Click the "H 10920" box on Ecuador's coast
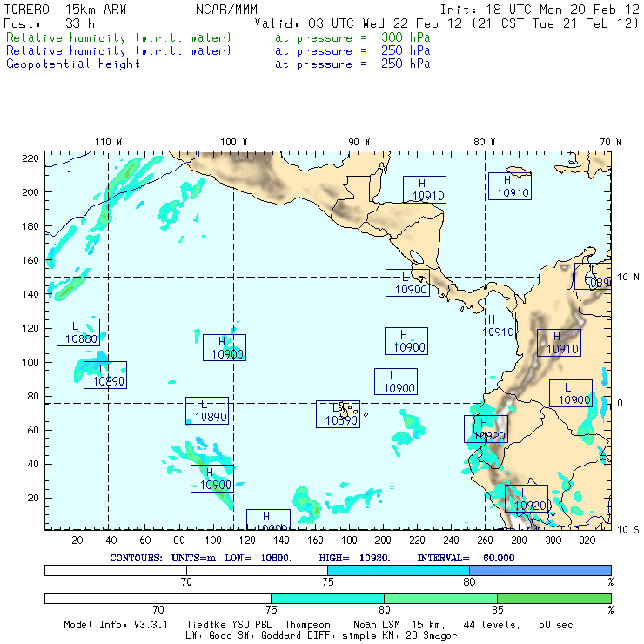 point(486,429)
